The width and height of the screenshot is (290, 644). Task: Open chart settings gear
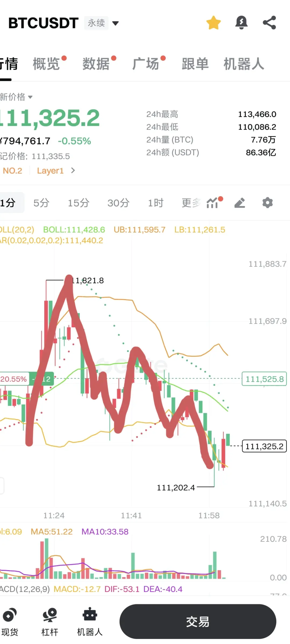click(267, 203)
